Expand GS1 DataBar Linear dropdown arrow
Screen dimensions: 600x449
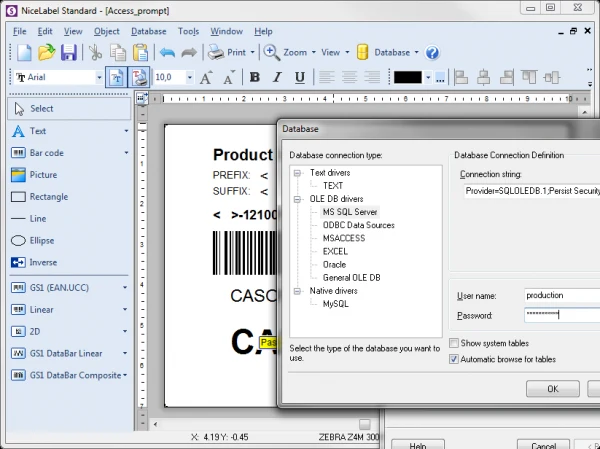(125, 353)
